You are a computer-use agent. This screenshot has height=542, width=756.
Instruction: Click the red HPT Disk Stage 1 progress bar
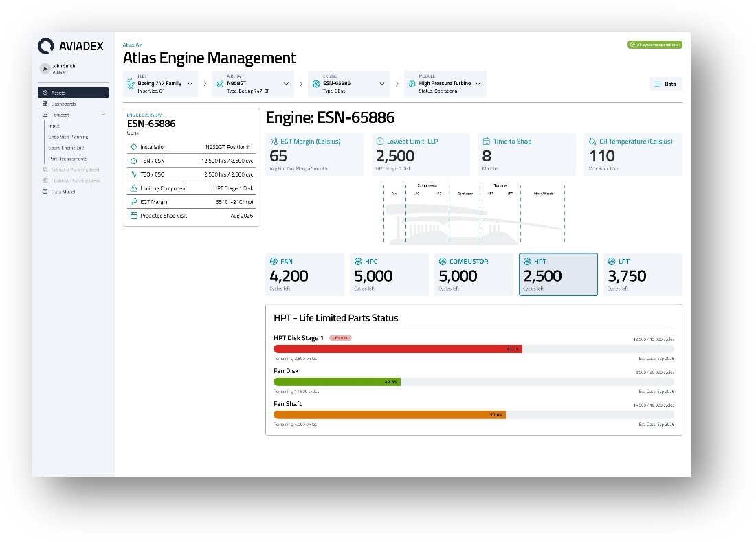click(397, 349)
